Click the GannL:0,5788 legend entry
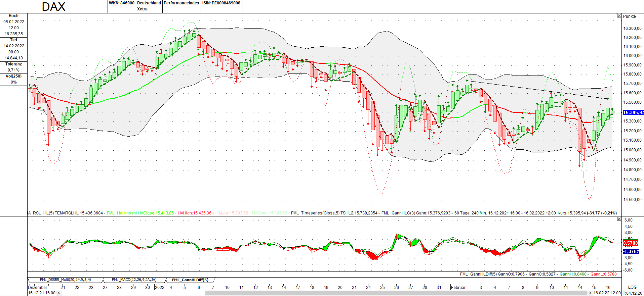 coord(604,274)
